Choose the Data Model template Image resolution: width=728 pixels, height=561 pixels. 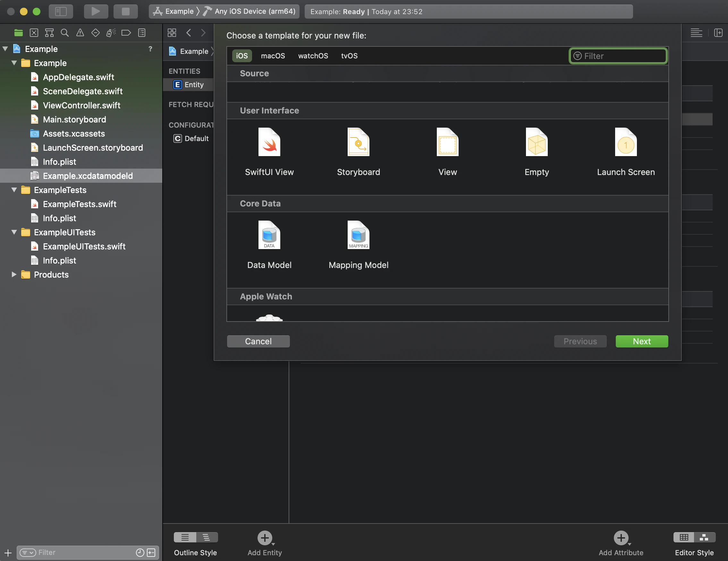[x=269, y=245]
